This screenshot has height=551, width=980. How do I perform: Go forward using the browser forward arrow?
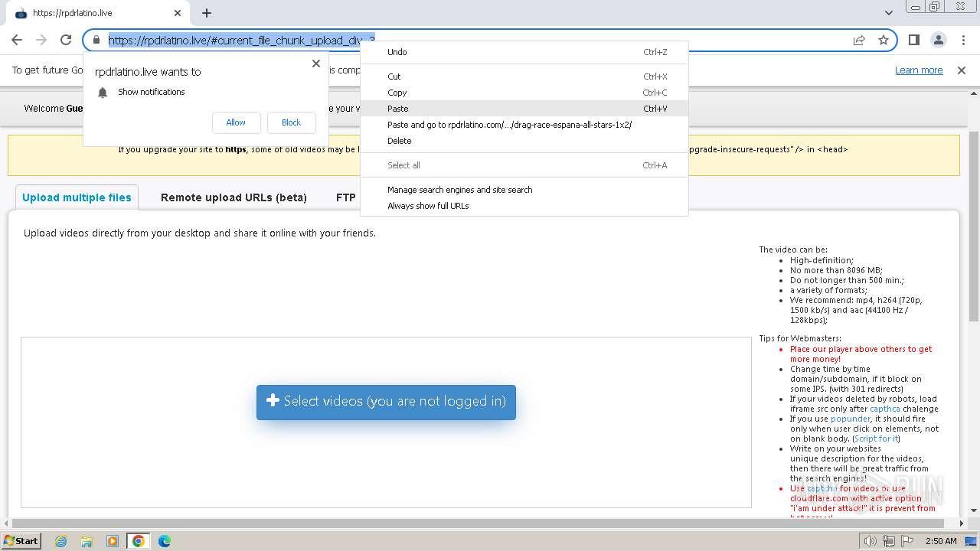[41, 40]
